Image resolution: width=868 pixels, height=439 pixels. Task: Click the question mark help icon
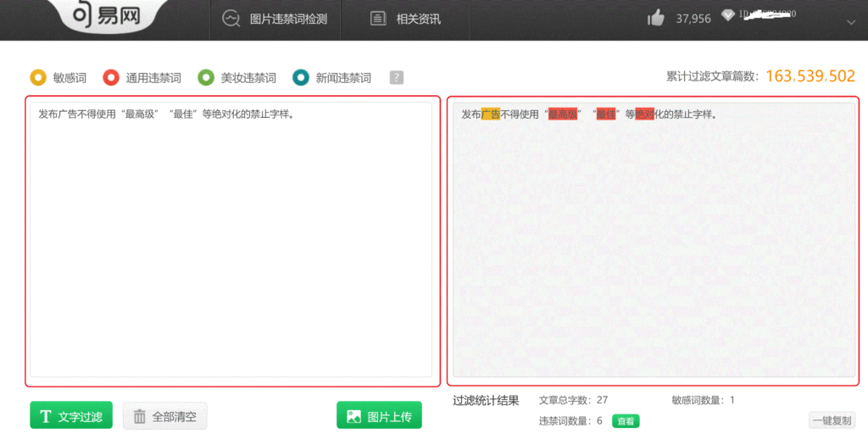tap(397, 77)
